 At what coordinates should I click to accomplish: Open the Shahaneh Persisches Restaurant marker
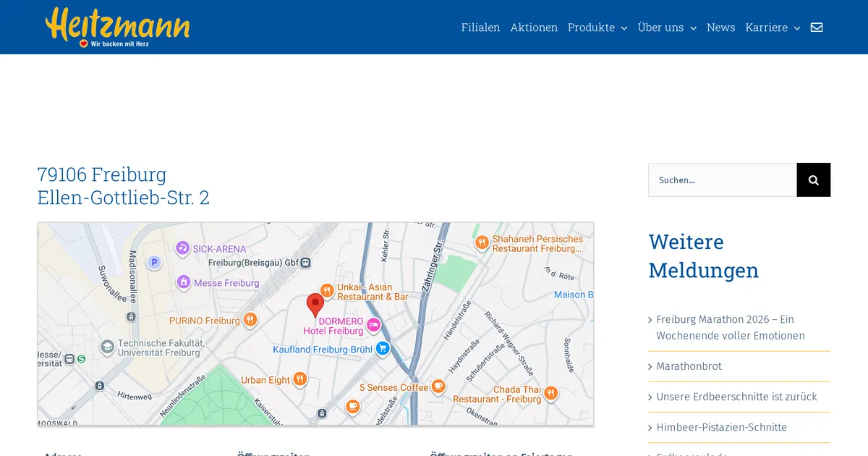[482, 243]
